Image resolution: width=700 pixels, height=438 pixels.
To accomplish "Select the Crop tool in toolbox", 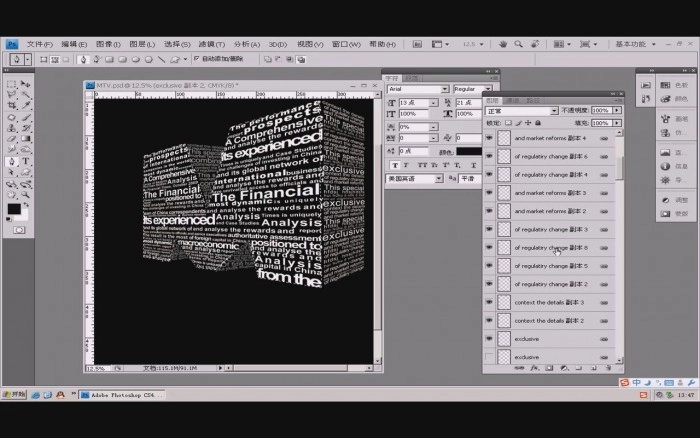I will (x=12, y=106).
